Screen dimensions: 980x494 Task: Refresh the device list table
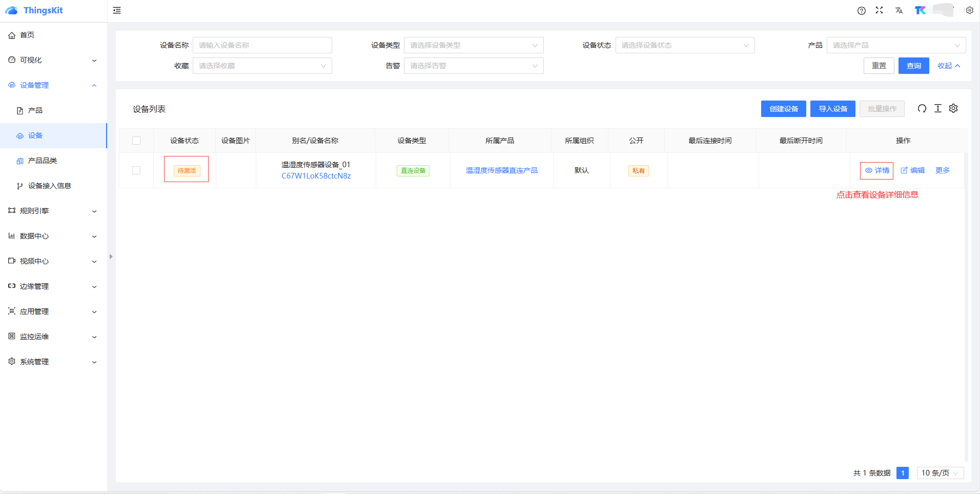pos(922,109)
